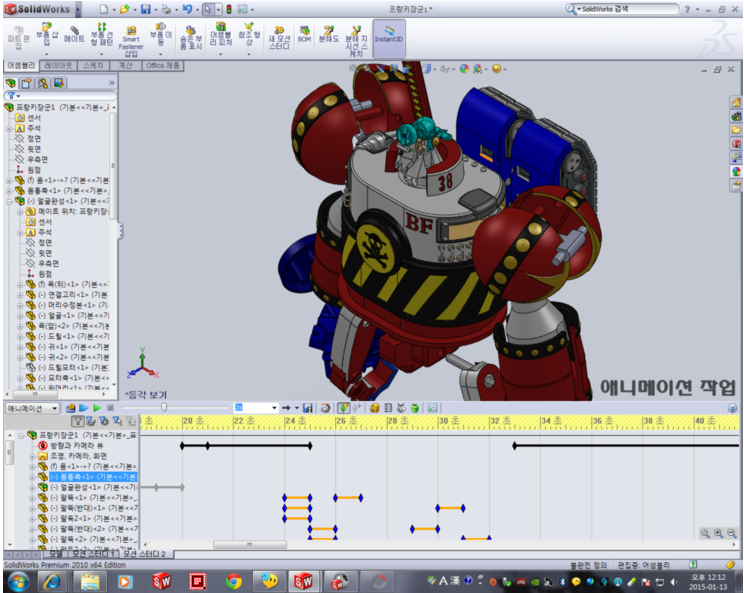Expand the FeatureManager panel chevron (»)
Image resolution: width=744 pixels, height=593 pixels.
(112, 83)
